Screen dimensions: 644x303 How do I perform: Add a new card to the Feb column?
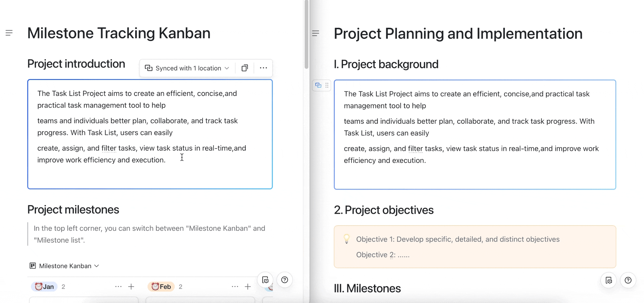[248, 286]
